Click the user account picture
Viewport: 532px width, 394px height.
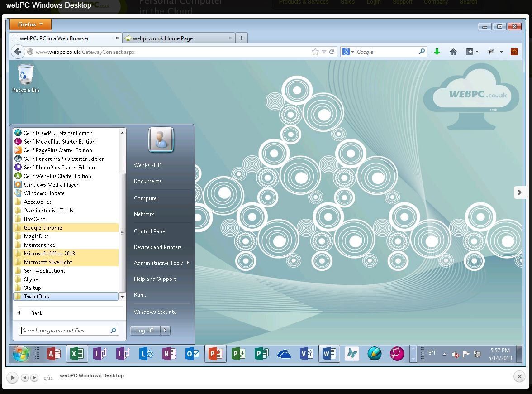(161, 139)
